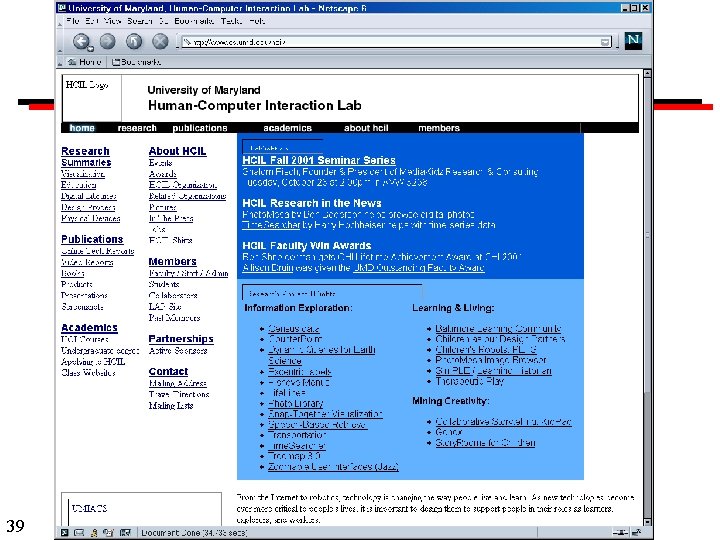Click Travel Directions under Contact
The height and width of the screenshot is (540, 720).
[x=179, y=394]
